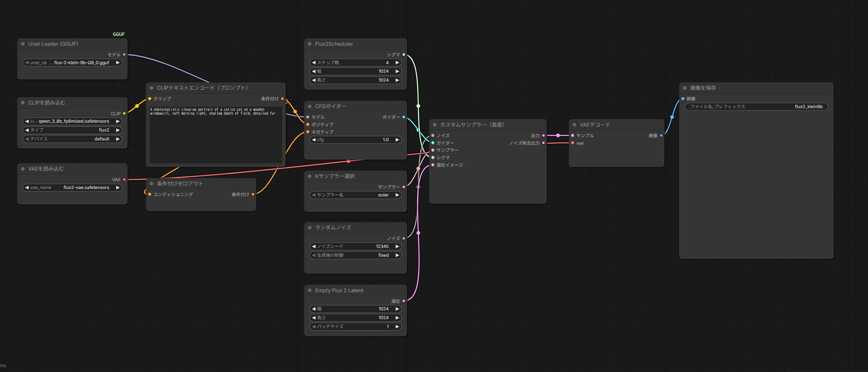868x372 pixels.
Task: Collapse the 画像を保存 node via title dot
Action: [x=685, y=88]
